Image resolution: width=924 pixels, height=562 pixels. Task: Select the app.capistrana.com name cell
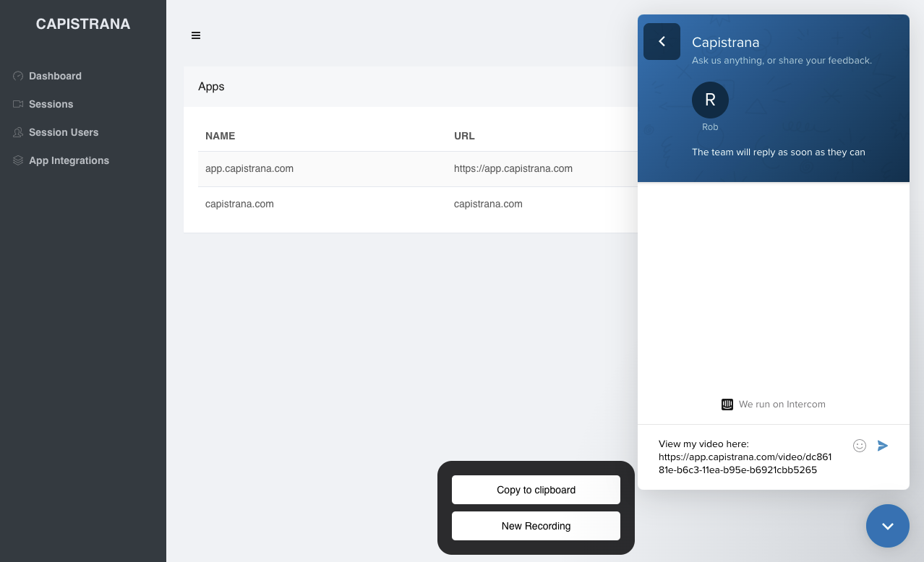[249, 168]
